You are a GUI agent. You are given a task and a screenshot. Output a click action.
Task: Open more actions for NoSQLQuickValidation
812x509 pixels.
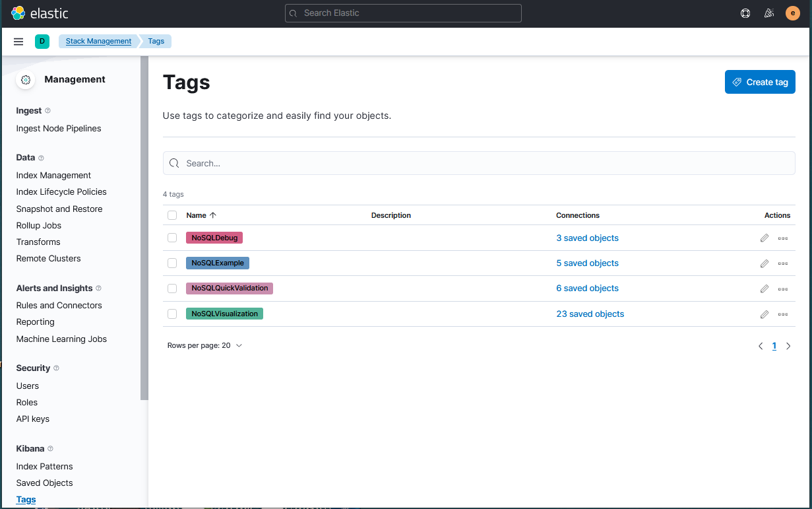(x=783, y=288)
